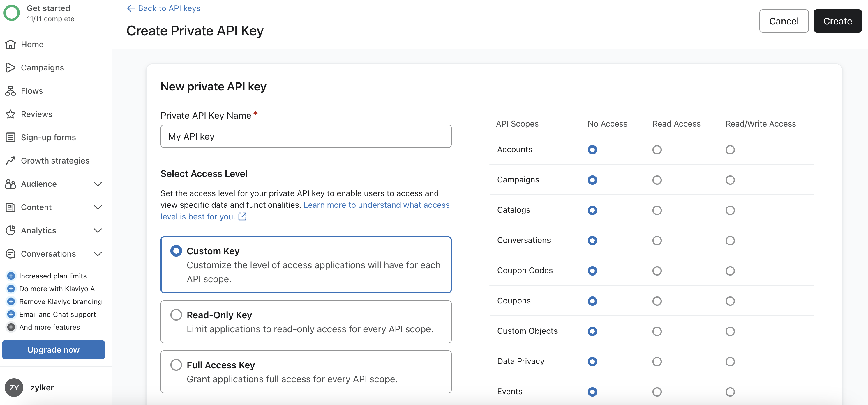Open the zylker account avatar
Screen dimensions: 868x405
14,387
